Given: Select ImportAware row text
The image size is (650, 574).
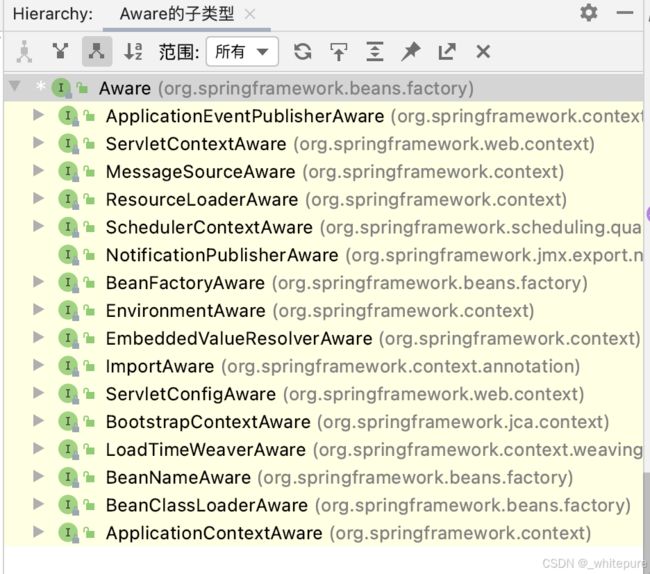Looking at the screenshot, I should tap(160, 366).
